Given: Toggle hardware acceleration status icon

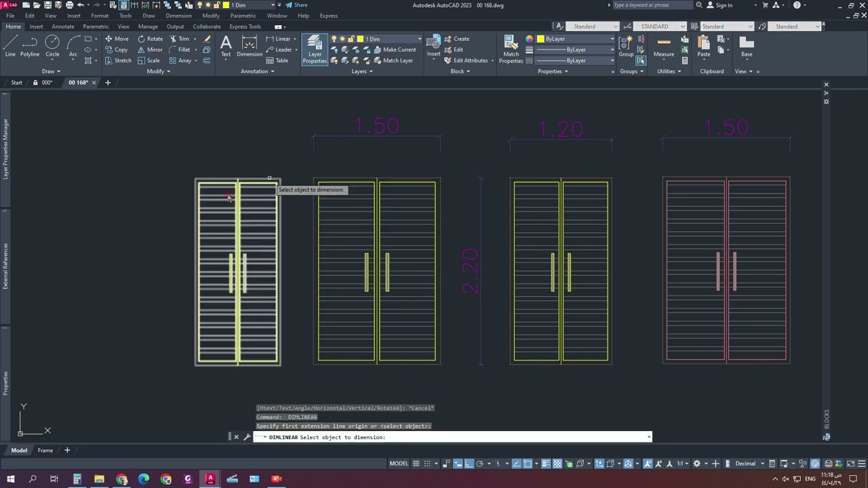Looking at the screenshot, I should pyautogui.click(x=815, y=464).
